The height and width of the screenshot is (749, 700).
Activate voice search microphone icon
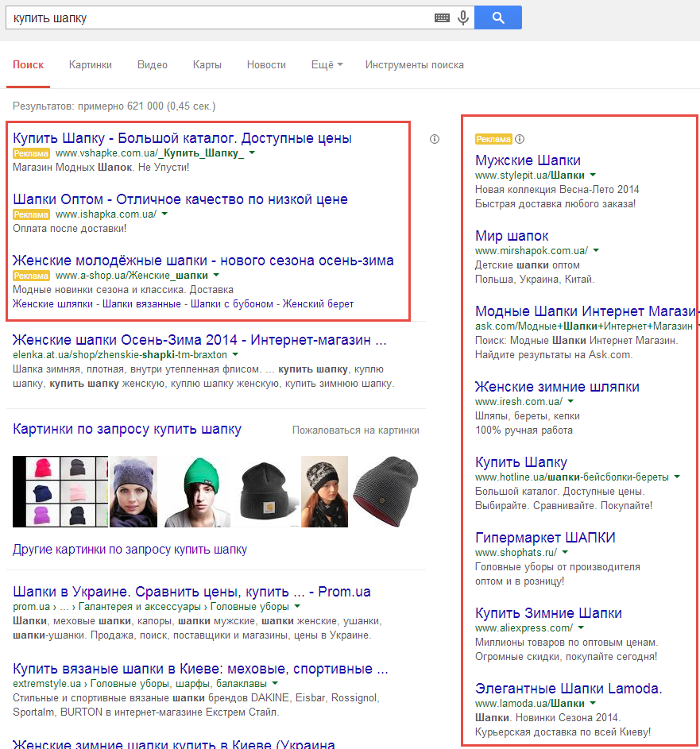click(x=463, y=18)
